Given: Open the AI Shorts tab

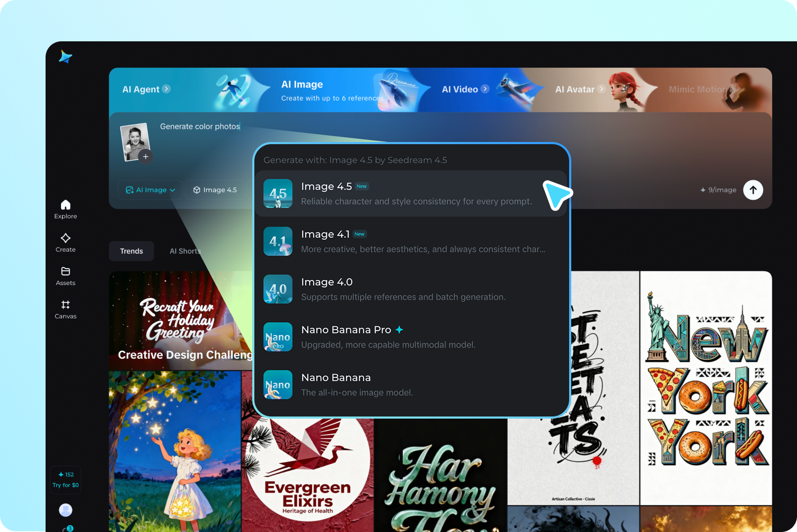Looking at the screenshot, I should (x=185, y=251).
